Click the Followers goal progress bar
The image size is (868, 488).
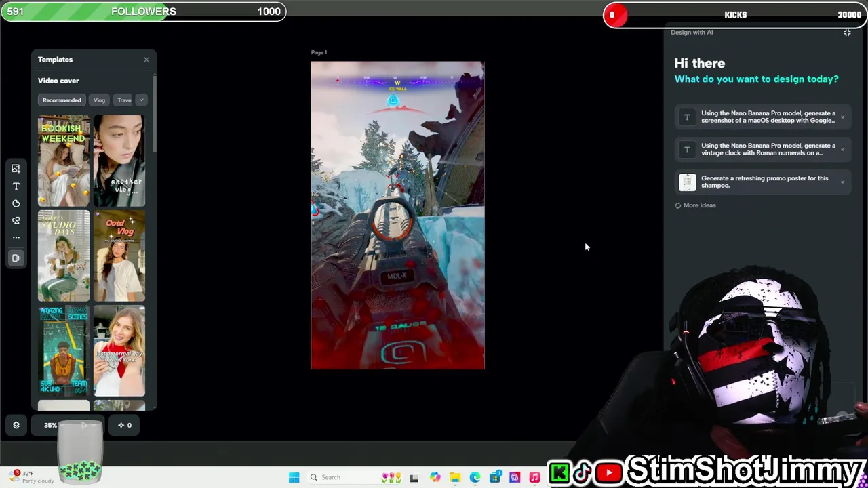143,12
